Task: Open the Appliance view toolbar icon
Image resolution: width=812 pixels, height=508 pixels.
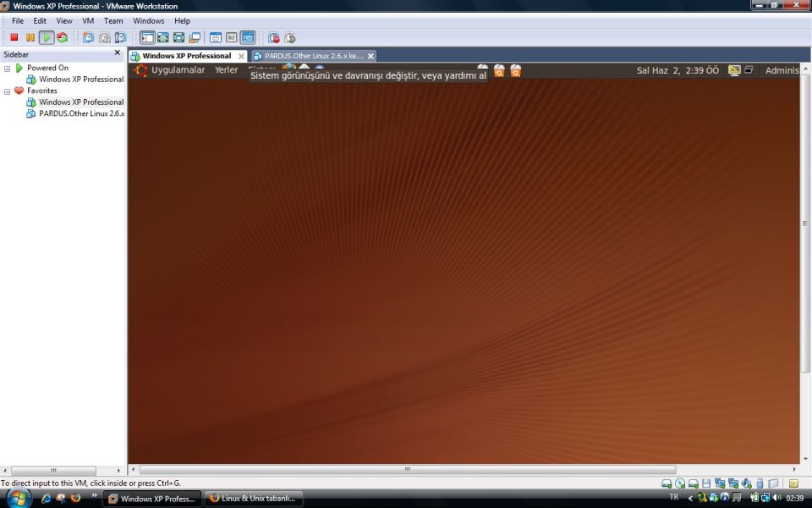Action: (x=232, y=37)
